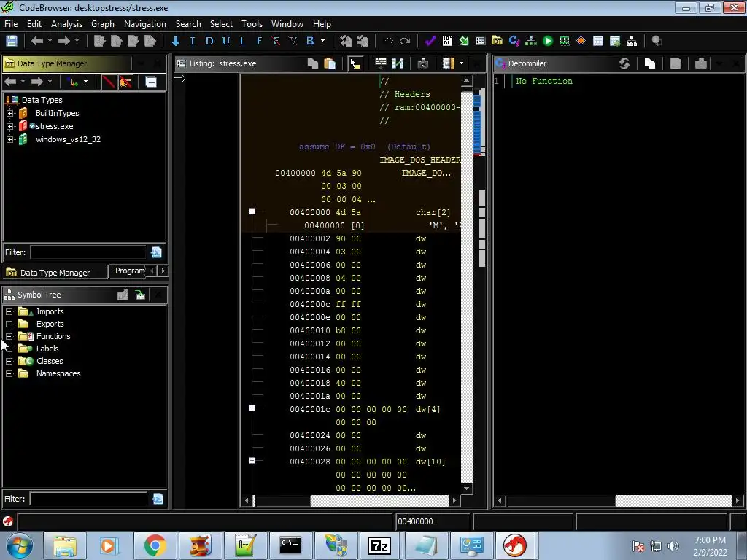Open the Tools menu
Image resolution: width=747 pixels, height=560 pixels.
coord(252,24)
